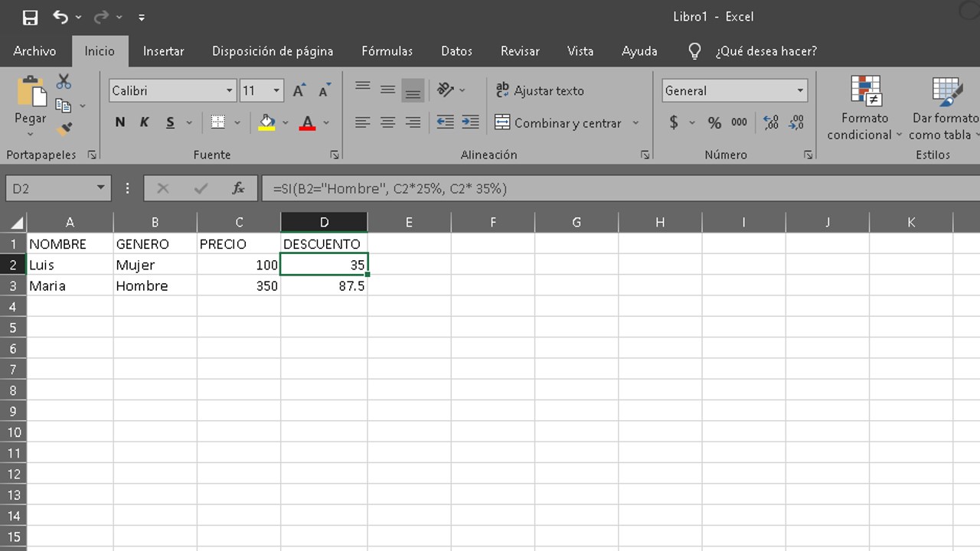
Task: Expand the General number format dropdown
Action: [x=800, y=91]
